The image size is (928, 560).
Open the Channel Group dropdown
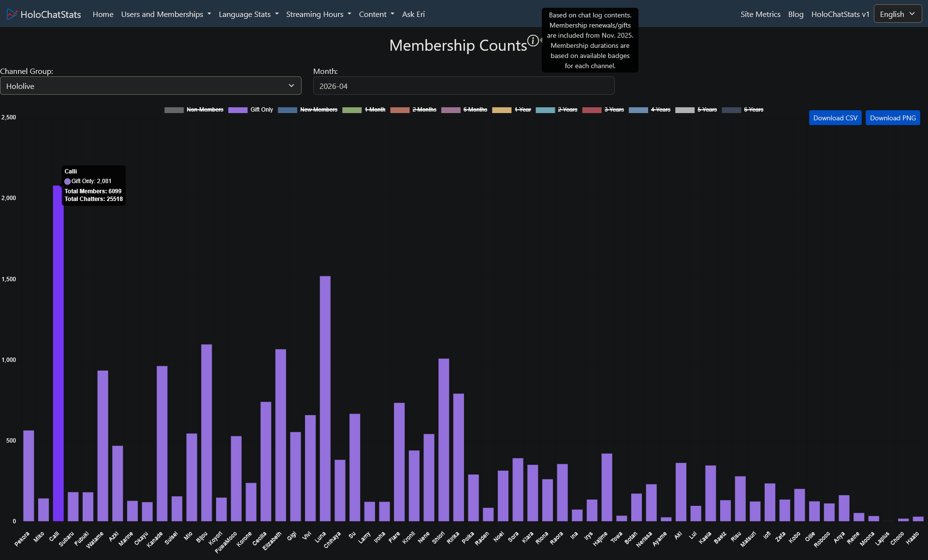pos(151,86)
